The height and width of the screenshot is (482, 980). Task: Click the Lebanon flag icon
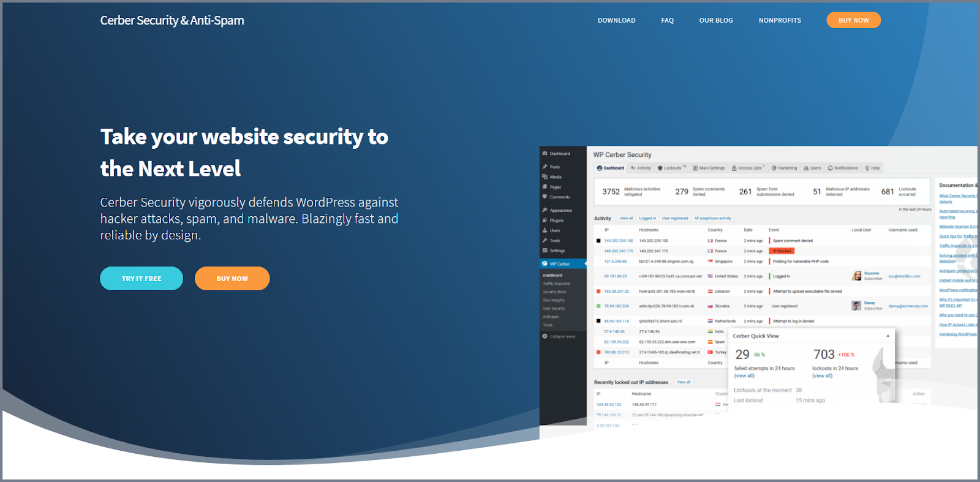click(x=710, y=292)
